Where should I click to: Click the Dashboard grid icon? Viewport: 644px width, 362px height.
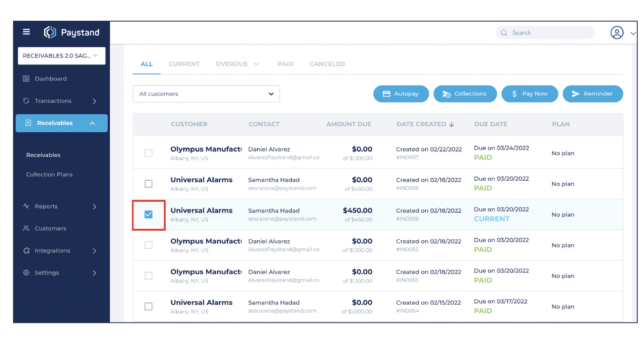tap(26, 79)
